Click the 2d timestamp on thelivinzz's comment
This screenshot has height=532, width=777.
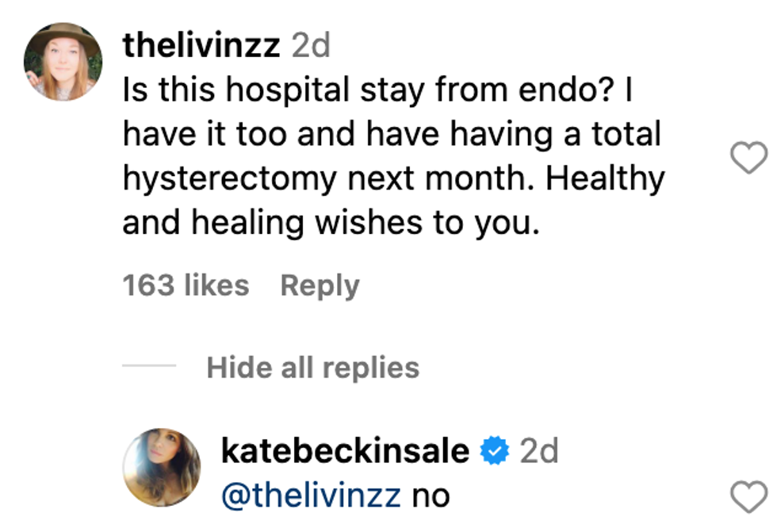click(311, 47)
